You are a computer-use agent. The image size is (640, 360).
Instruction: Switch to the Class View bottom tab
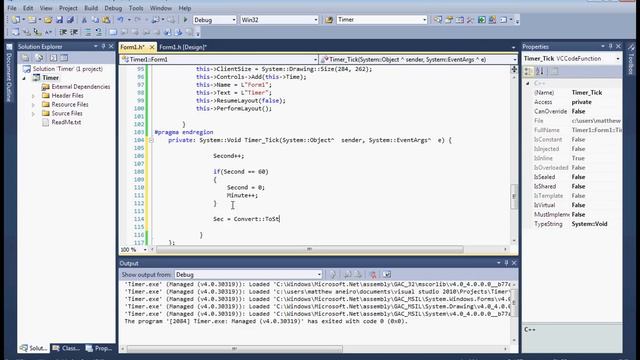click(x=66, y=348)
